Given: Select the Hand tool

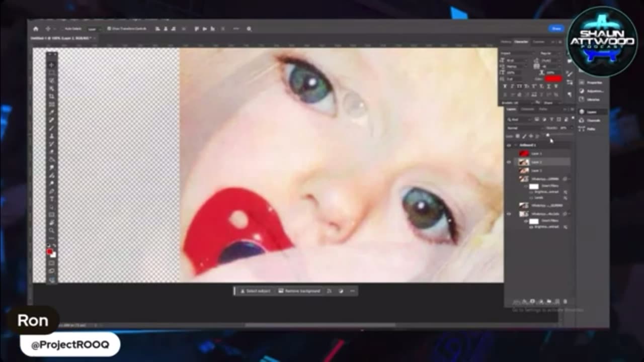Looking at the screenshot, I should 52,223.
